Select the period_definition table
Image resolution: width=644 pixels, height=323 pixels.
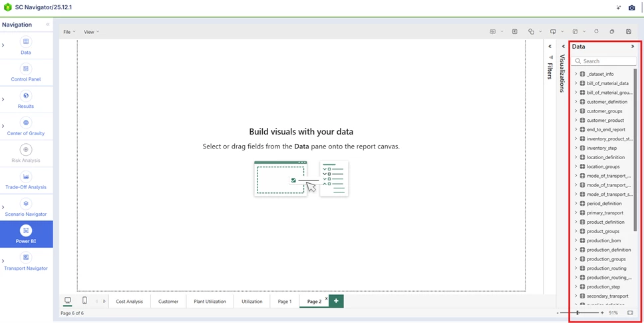click(x=604, y=203)
